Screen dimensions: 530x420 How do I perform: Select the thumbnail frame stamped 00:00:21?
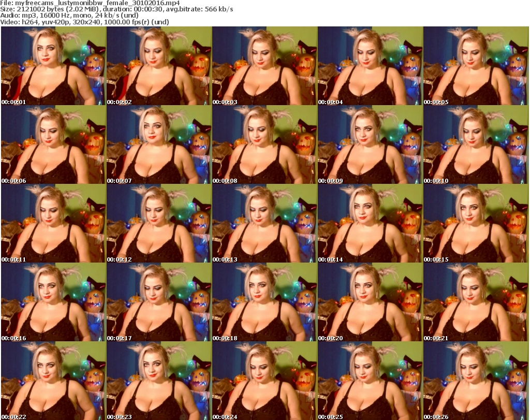click(x=476, y=302)
